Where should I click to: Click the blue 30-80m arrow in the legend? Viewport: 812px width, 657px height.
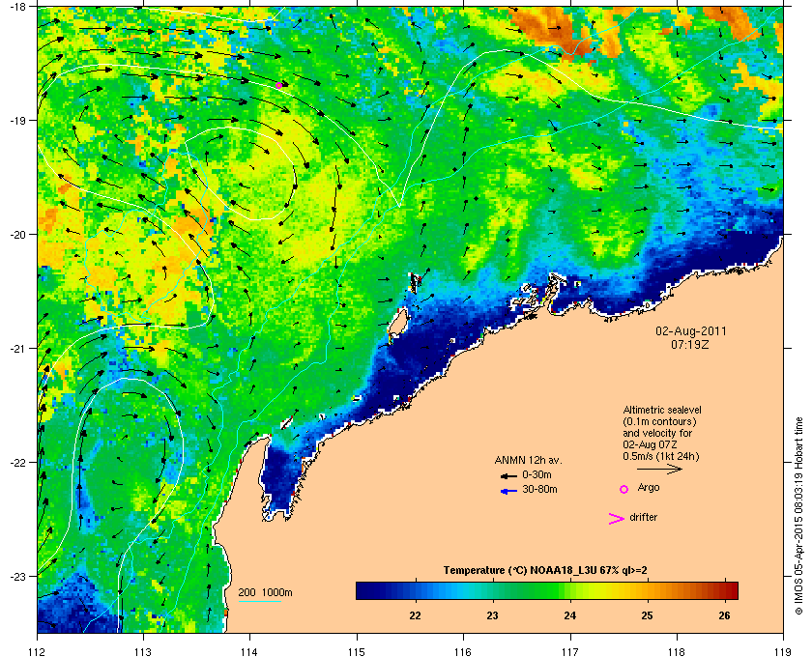coord(509,491)
